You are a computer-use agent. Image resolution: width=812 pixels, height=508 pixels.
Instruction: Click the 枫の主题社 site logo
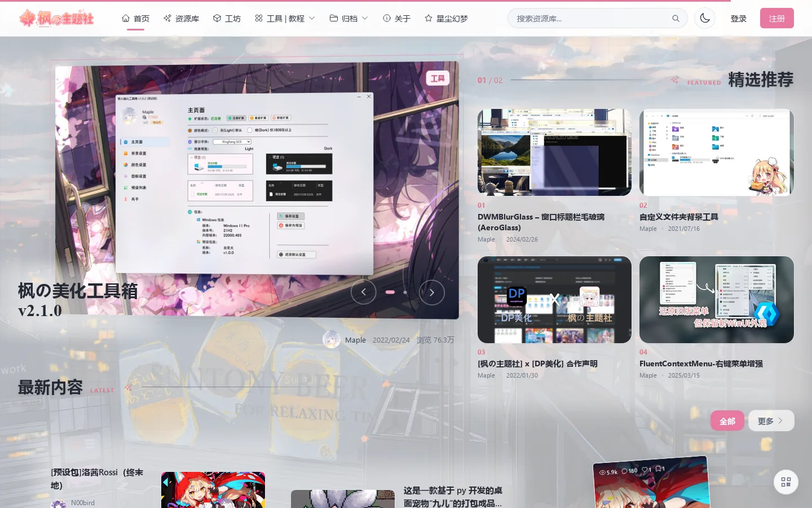(56, 19)
